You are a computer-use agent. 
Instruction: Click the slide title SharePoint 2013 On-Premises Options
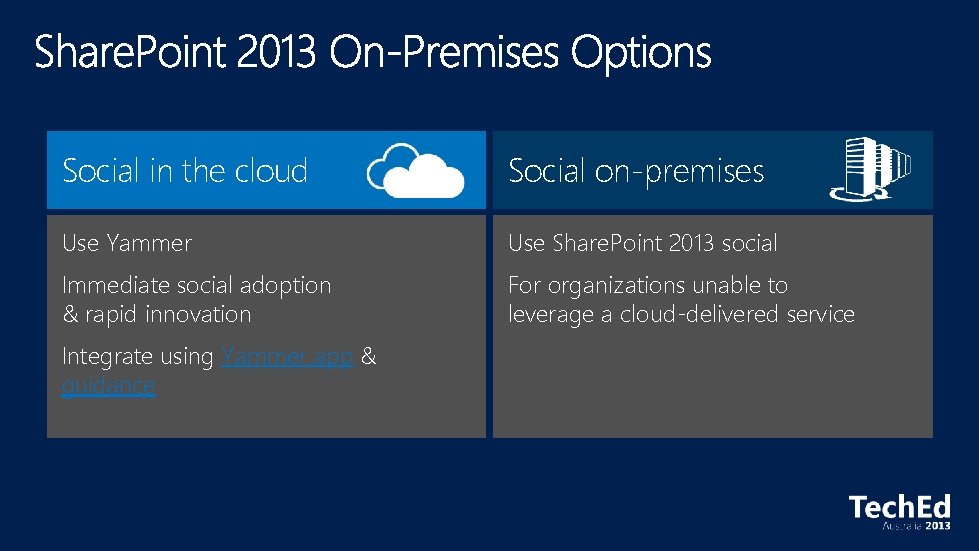click(372, 53)
